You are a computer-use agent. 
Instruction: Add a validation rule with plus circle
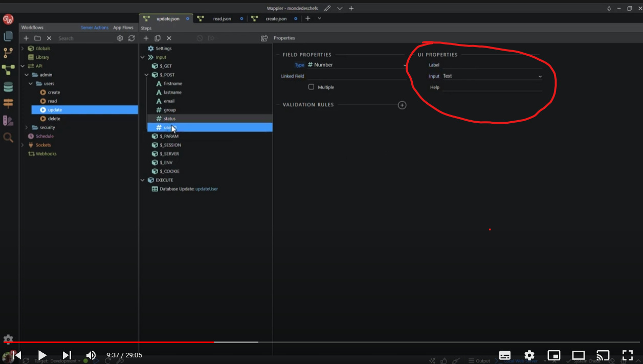pyautogui.click(x=402, y=105)
